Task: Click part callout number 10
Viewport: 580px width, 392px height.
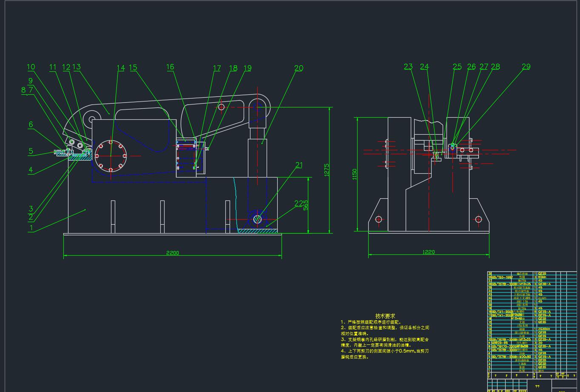Action: click(x=31, y=67)
